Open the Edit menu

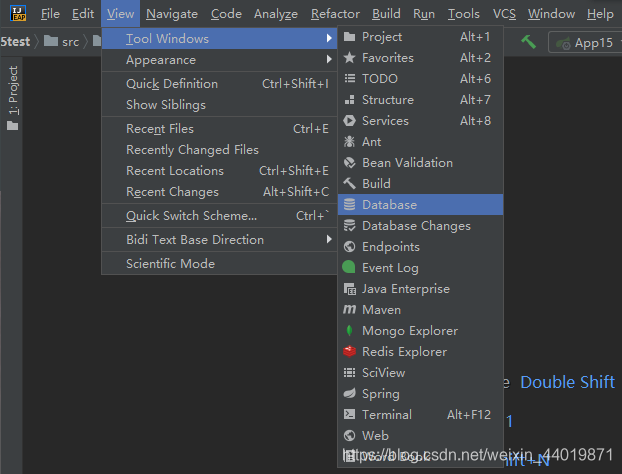click(x=83, y=14)
